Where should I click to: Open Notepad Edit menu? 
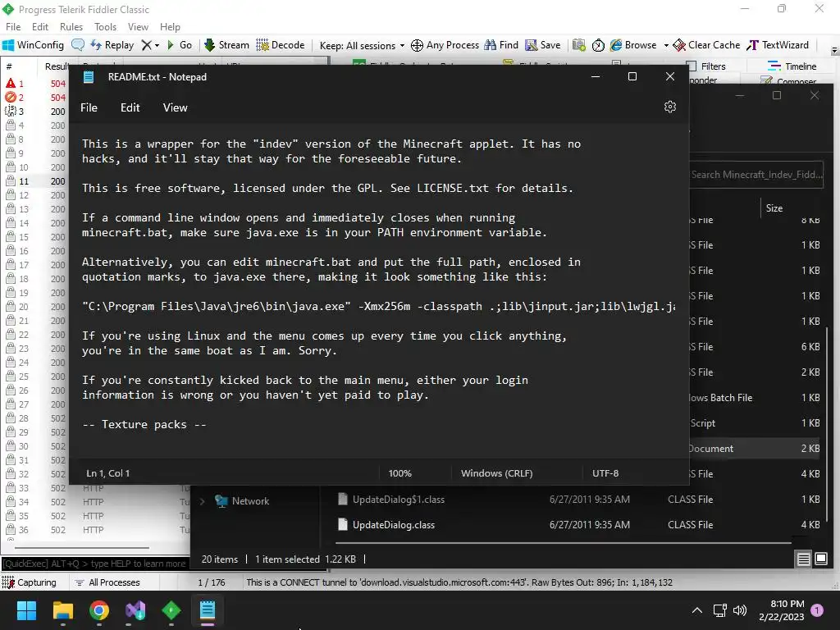(130, 107)
